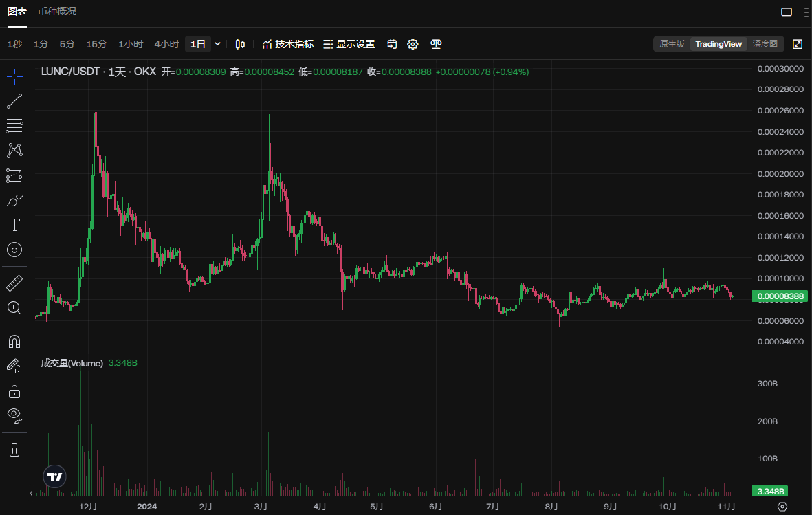812x515 pixels.
Task: Activate the zoom in tool
Action: [14, 308]
